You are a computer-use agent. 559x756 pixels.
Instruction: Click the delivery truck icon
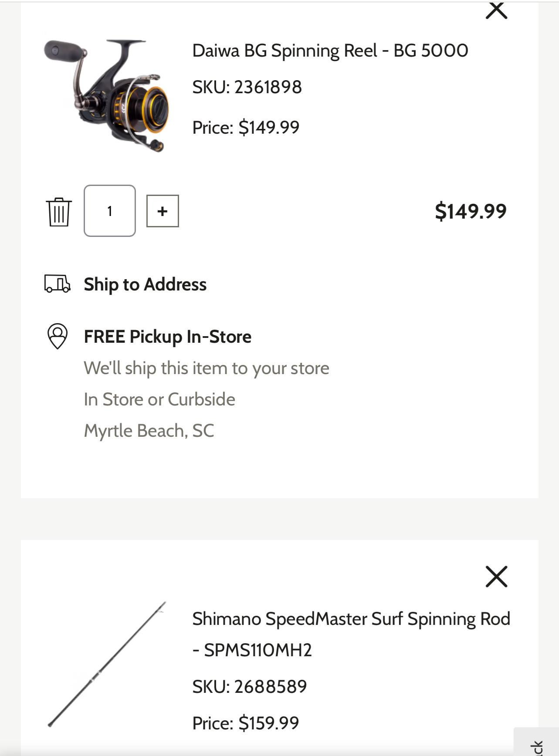57,283
